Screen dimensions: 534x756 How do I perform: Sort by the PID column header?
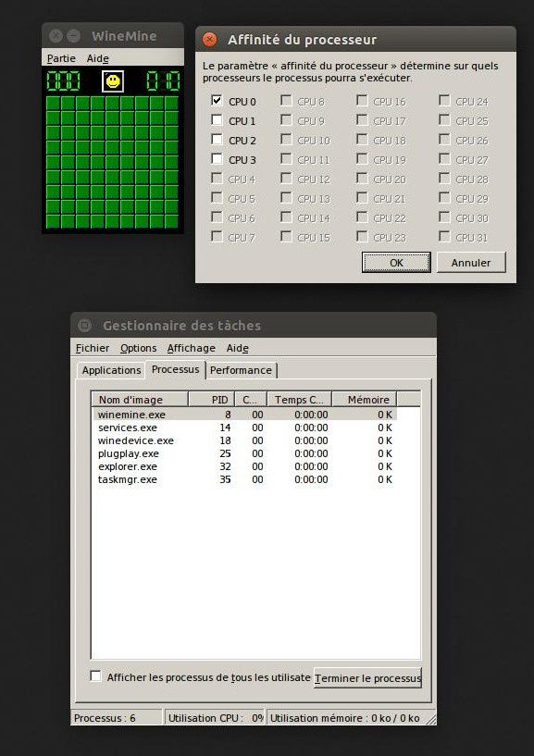click(x=212, y=399)
